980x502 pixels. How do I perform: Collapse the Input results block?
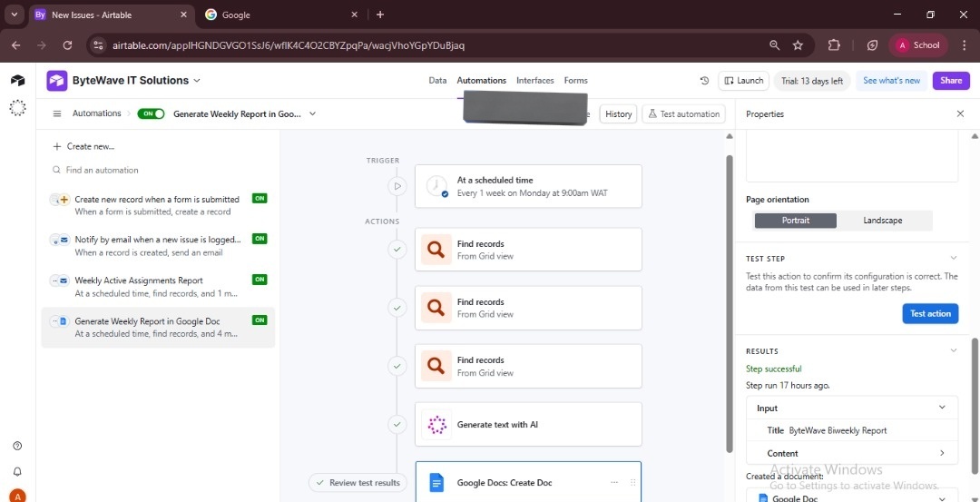[942, 408]
